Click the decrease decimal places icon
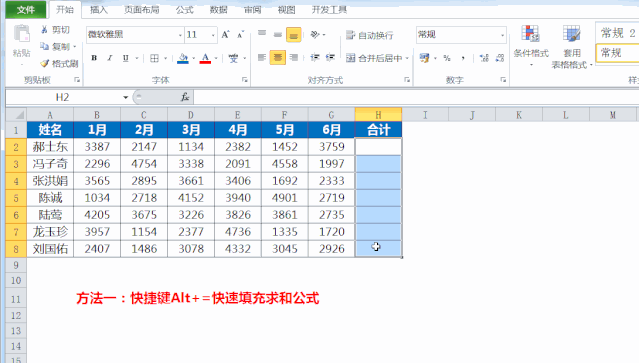This screenshot has height=363, width=639. (500, 58)
